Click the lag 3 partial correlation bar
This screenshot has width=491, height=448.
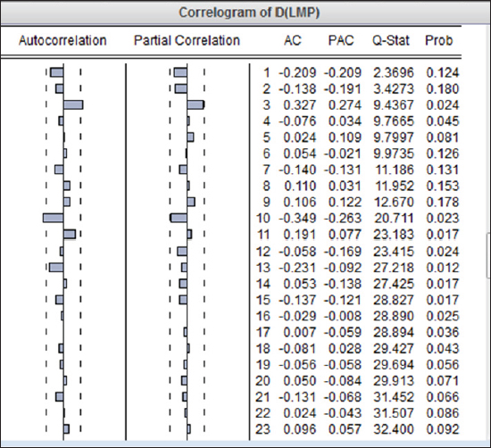pos(196,105)
